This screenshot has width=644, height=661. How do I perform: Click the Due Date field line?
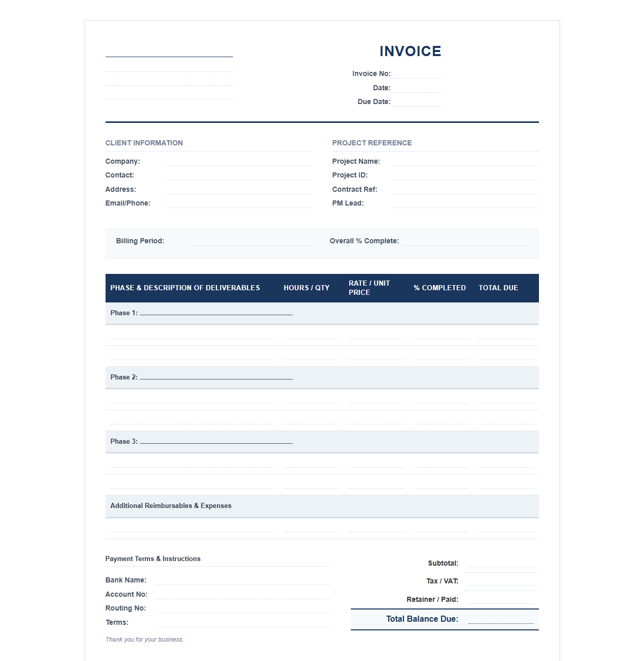(x=417, y=101)
